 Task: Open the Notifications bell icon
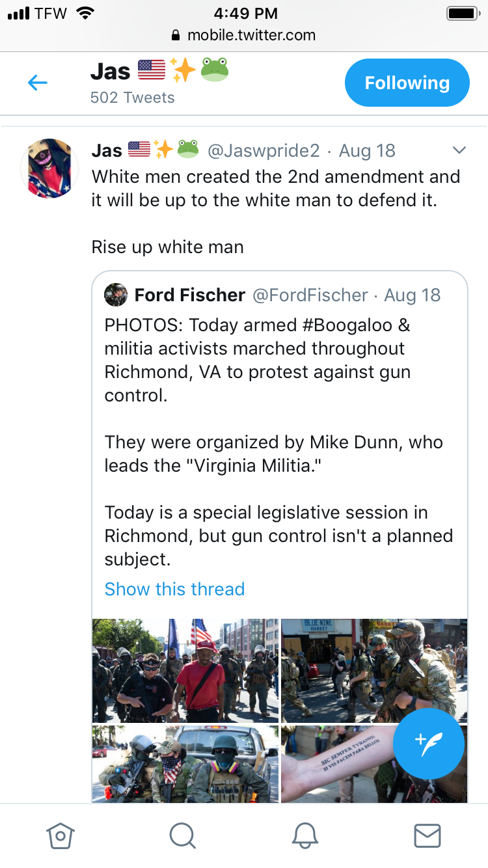click(x=305, y=835)
